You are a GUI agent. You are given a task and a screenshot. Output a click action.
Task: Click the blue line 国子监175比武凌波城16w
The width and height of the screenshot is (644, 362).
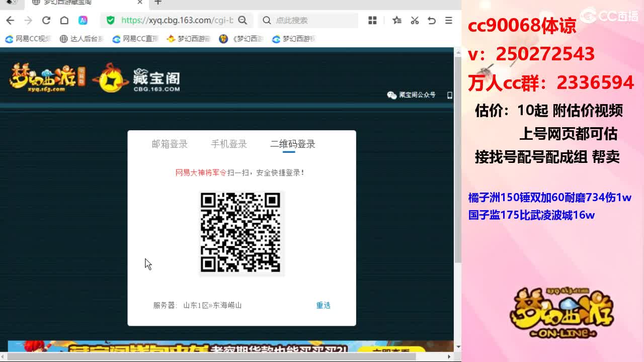(532, 215)
